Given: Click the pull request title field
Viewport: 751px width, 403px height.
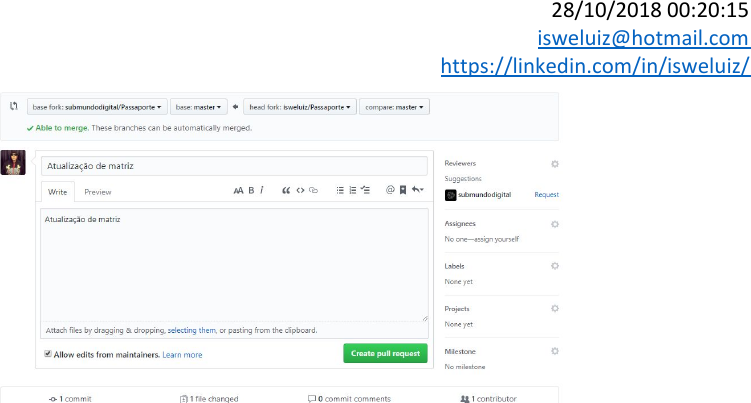Looking at the screenshot, I should (x=234, y=166).
